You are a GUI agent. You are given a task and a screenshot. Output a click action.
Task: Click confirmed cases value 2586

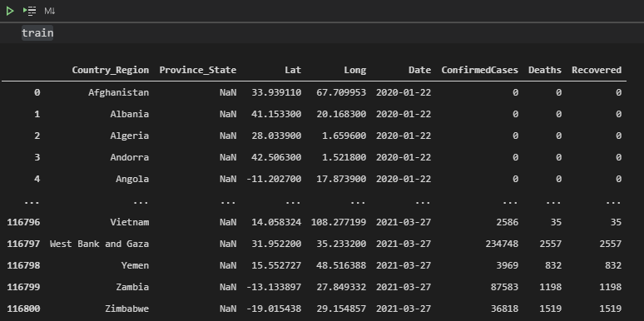click(508, 222)
